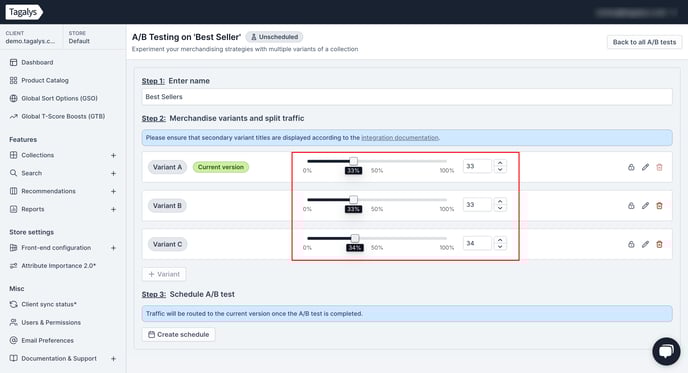The image size is (688, 373).
Task: Click the Variant C slider handle
Action: (355, 238)
